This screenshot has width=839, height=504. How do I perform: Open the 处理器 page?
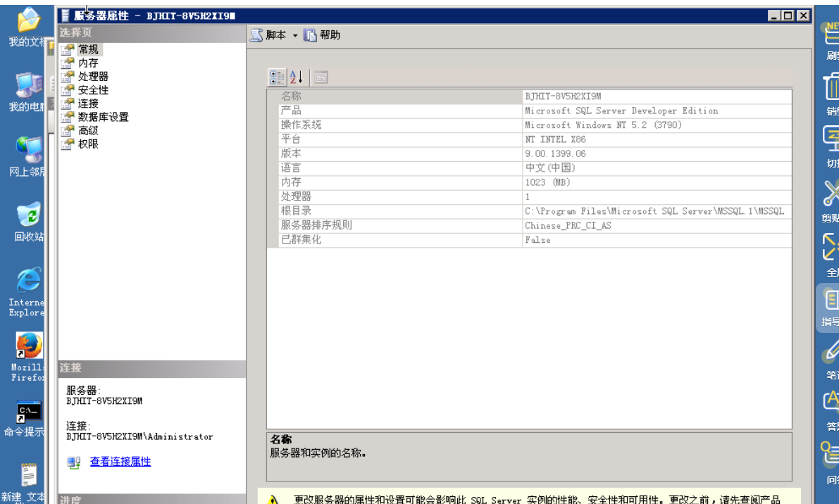[93, 77]
